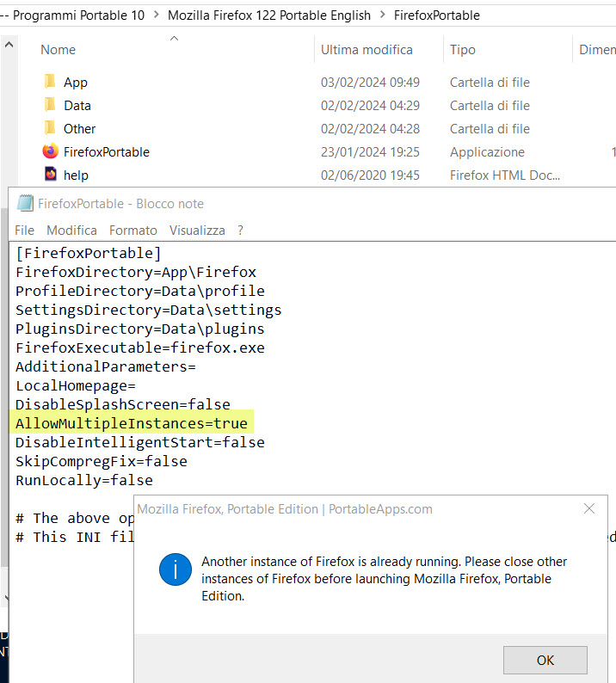Select the Data folder icon
This screenshot has width=616, height=683.
pyautogui.click(x=50, y=105)
